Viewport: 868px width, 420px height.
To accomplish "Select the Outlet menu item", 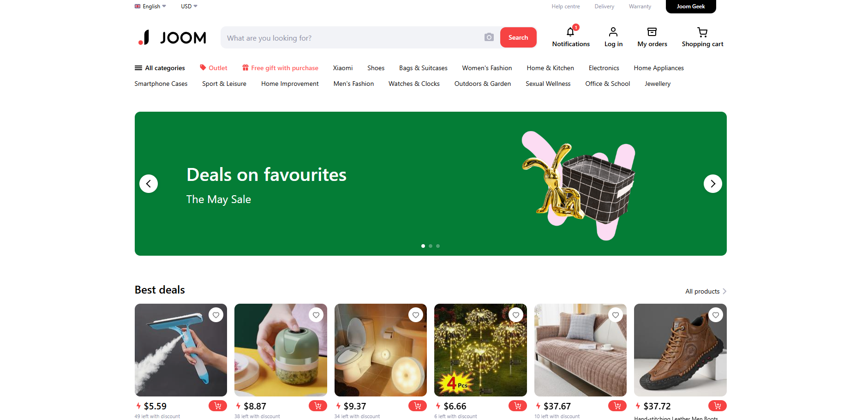I will coord(213,68).
